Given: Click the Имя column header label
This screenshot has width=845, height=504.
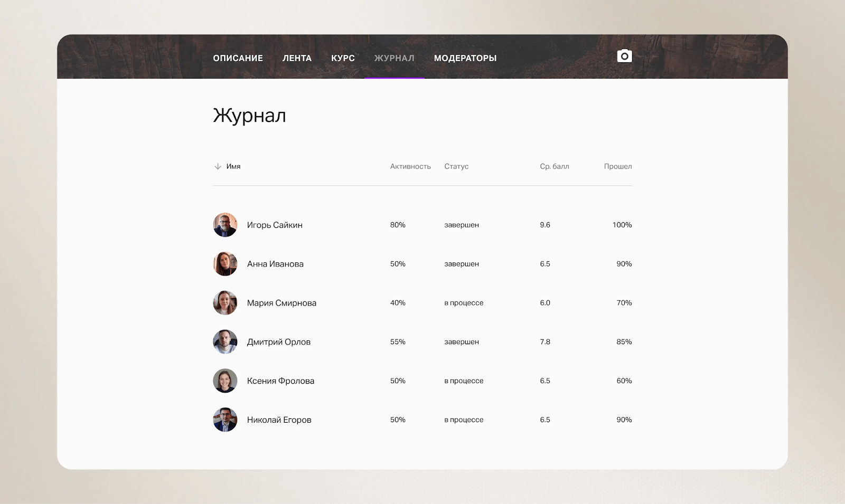Looking at the screenshot, I should [233, 167].
